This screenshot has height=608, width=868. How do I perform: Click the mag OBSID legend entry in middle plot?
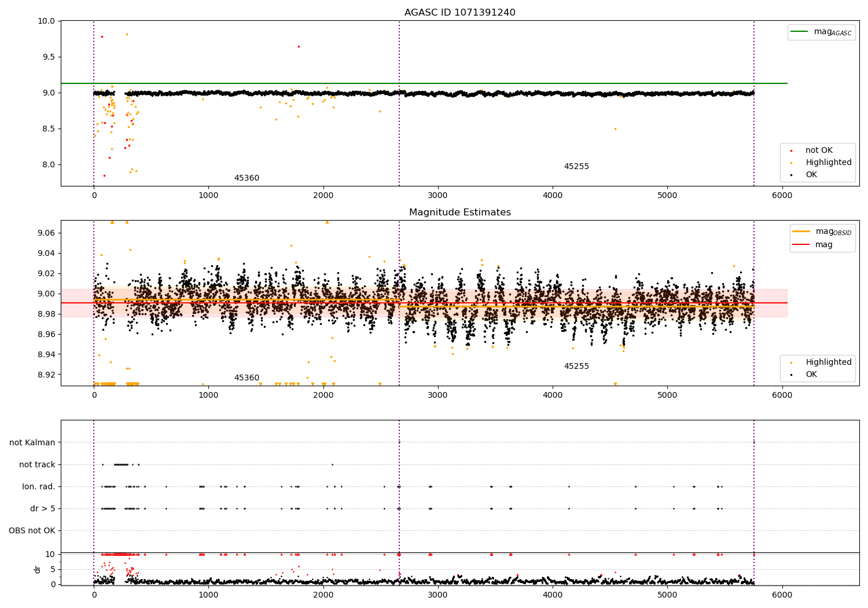(822, 232)
